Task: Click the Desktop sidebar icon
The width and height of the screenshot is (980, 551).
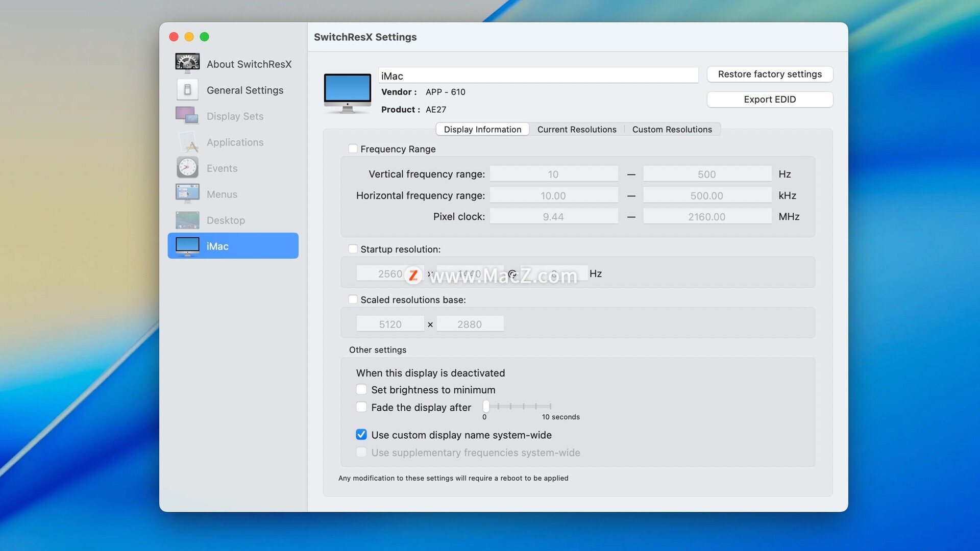Action: point(187,220)
